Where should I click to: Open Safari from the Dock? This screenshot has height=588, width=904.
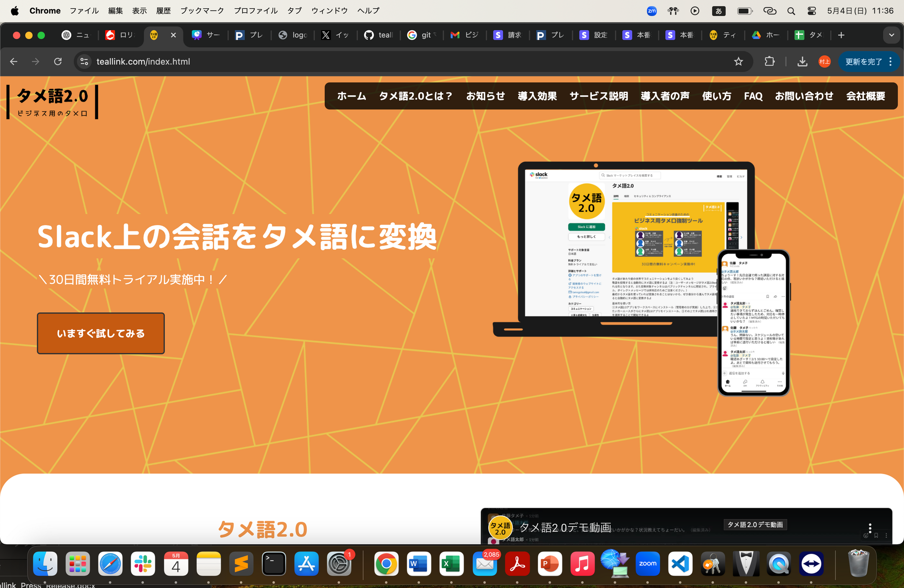click(x=110, y=564)
